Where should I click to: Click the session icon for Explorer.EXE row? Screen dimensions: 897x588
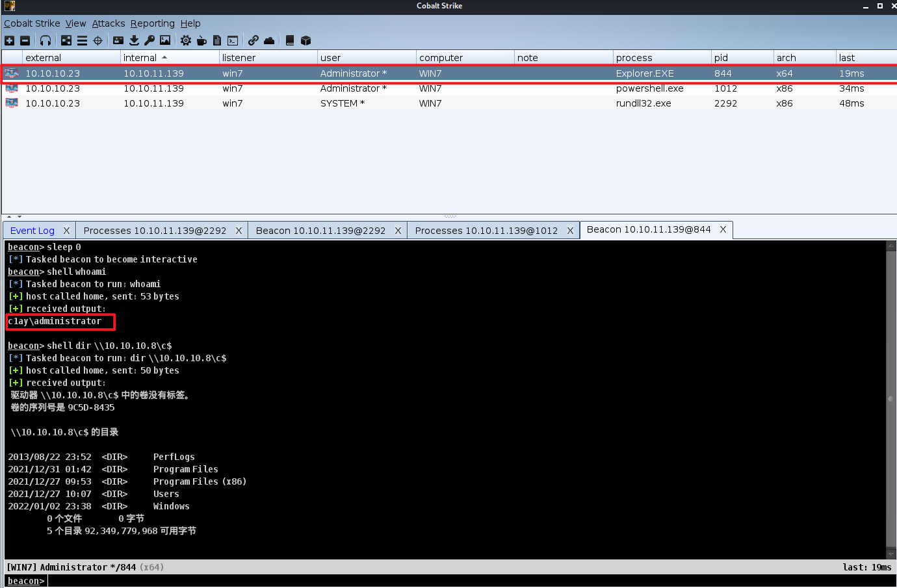(x=12, y=73)
